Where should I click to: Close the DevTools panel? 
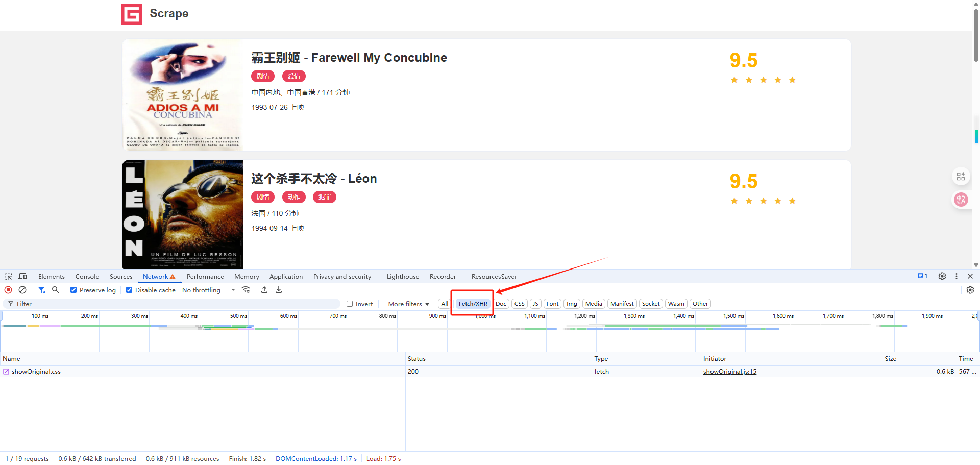tap(970, 276)
